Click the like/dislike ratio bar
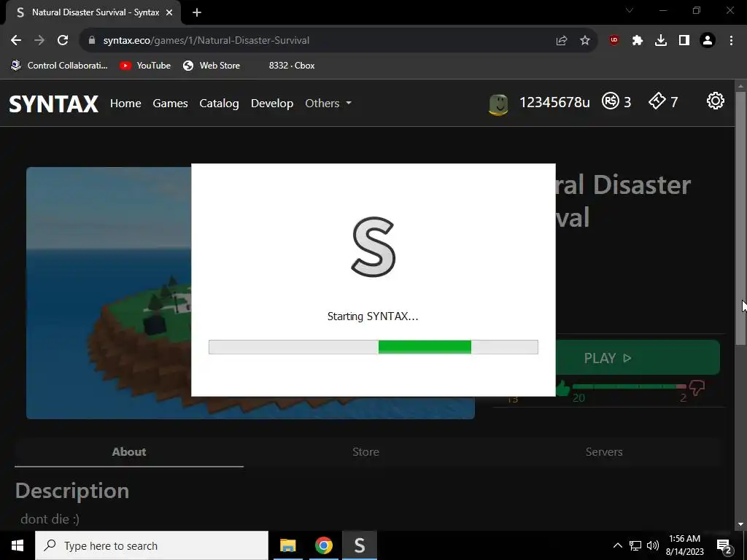Screen dimensions: 747x560 tap(629, 386)
